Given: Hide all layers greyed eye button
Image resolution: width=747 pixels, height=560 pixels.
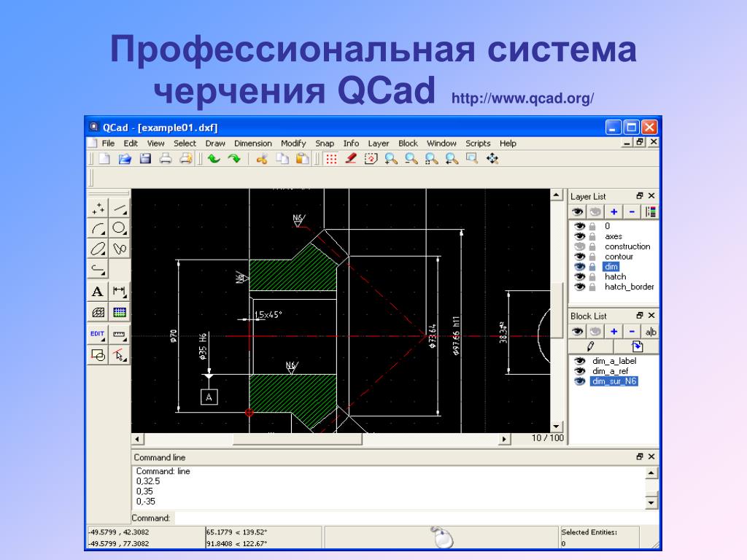Looking at the screenshot, I should point(595,212).
